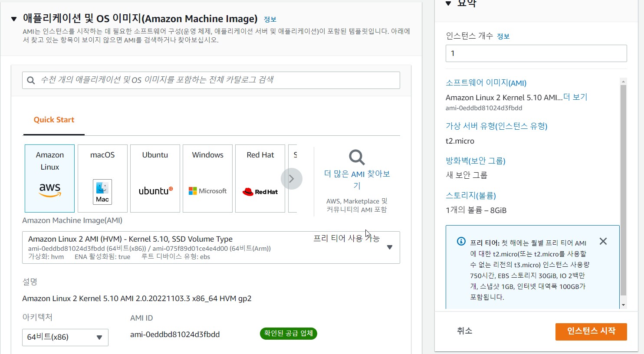Collapse the 요약 summary panel

click(x=448, y=4)
